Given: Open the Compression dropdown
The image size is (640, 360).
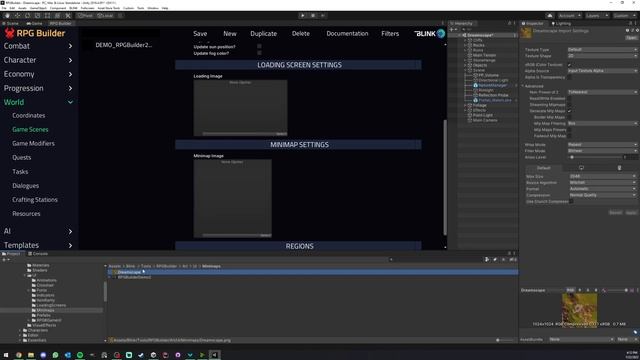Looking at the screenshot, I should pos(602,195).
